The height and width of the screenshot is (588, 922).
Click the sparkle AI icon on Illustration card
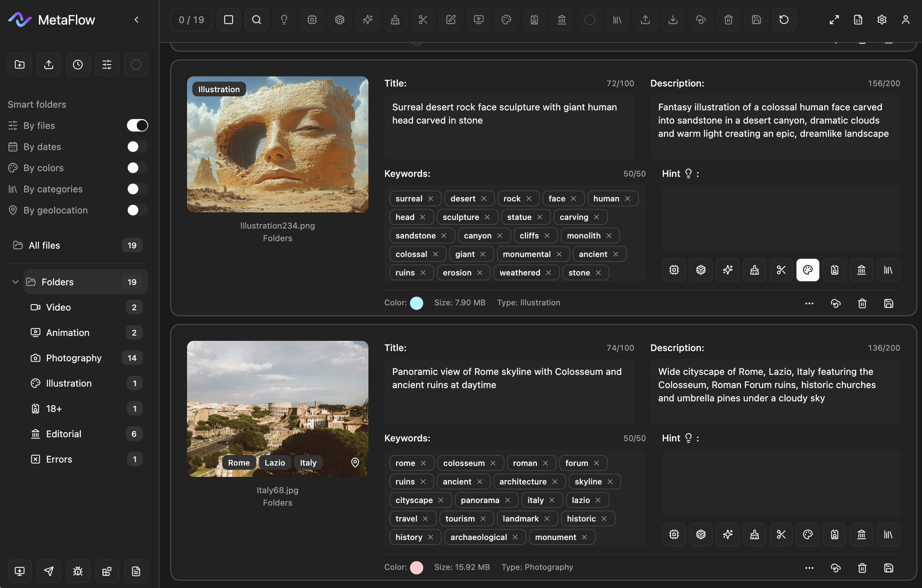tap(727, 270)
